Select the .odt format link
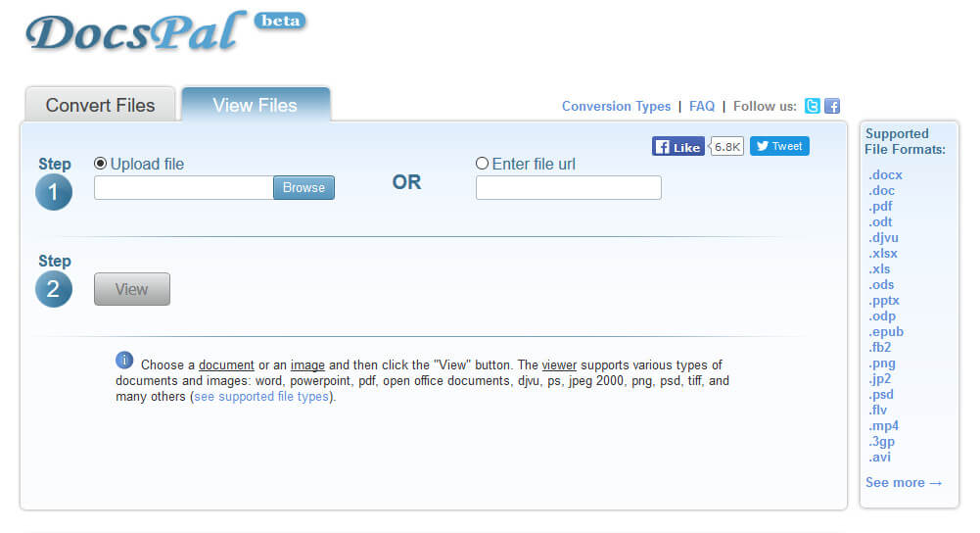The height and width of the screenshot is (533, 980). (x=880, y=222)
